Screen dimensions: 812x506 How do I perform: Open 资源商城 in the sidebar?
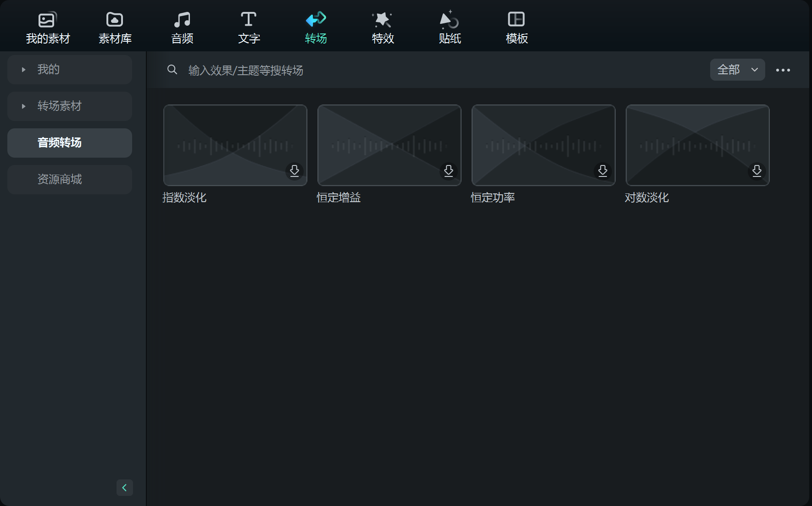70,180
